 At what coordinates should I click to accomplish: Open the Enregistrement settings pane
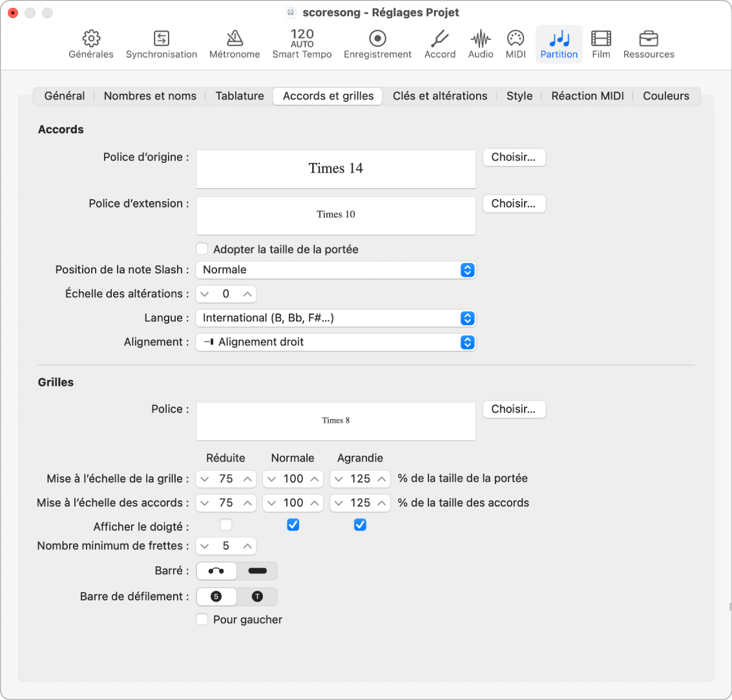(377, 44)
